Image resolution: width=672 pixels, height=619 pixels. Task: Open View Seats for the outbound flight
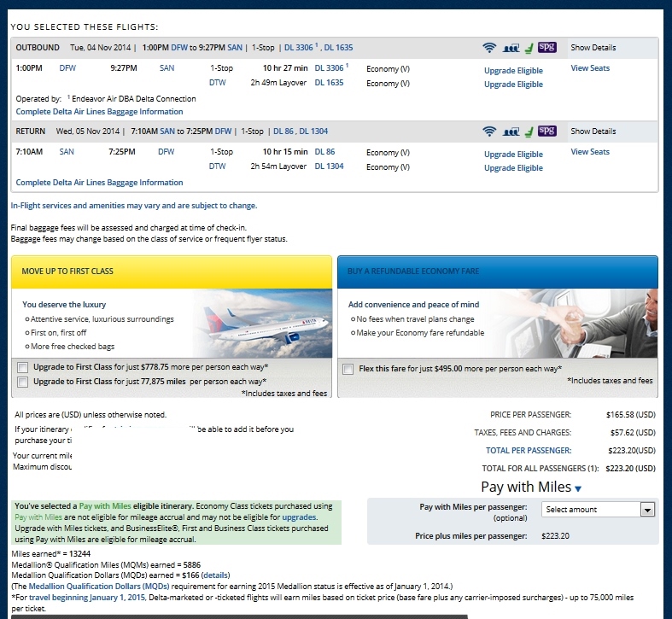point(590,68)
